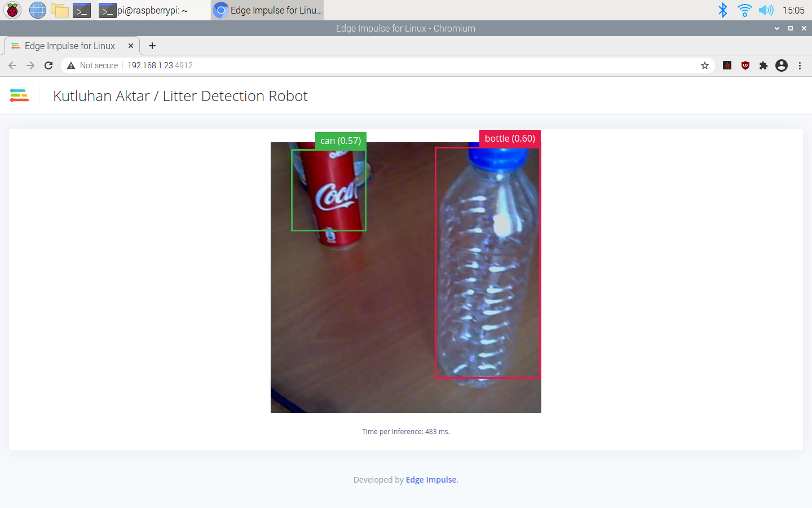
Task: Open a new browser tab
Action: (152, 46)
